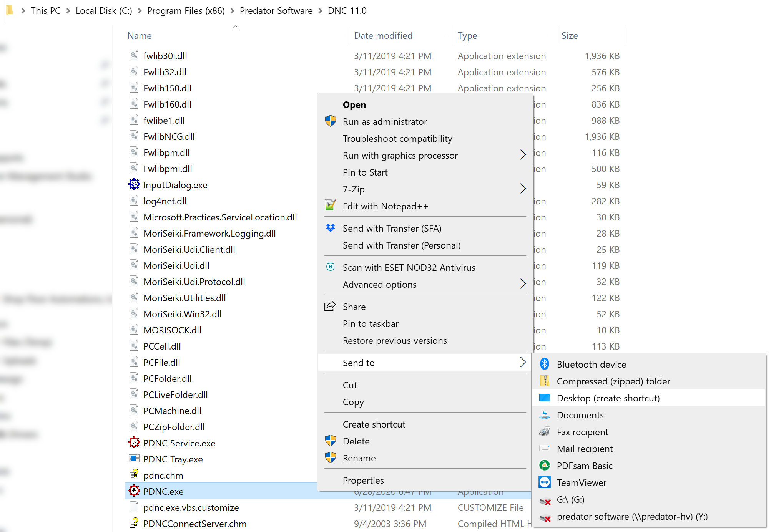Choose Open from the context menu

pos(354,105)
